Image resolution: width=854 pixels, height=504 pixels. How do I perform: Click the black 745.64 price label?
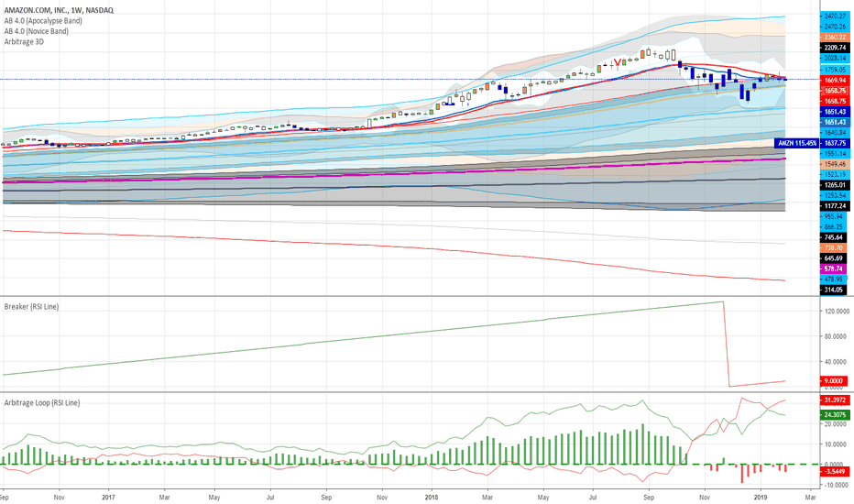[x=834, y=237]
